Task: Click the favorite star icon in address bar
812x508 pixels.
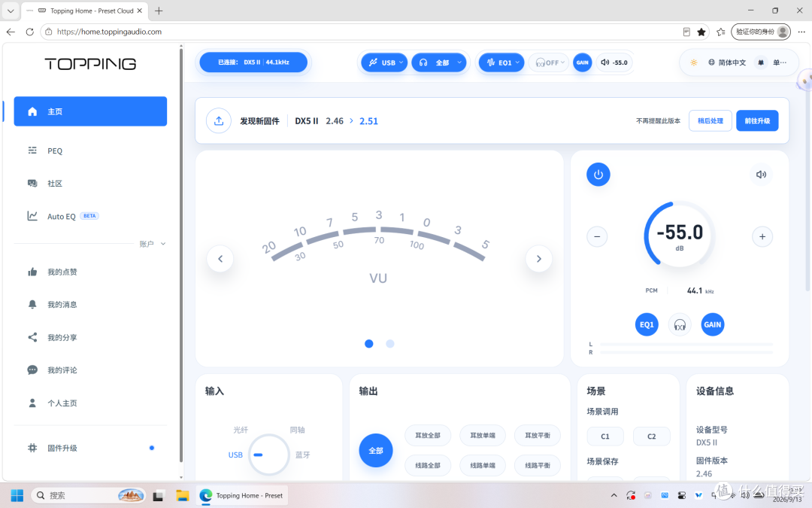Action: 701,32
